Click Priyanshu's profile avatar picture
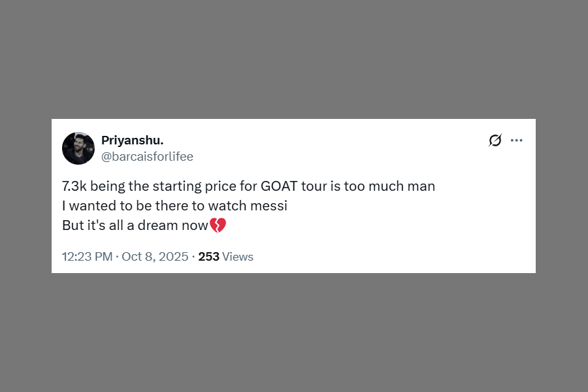The height and width of the screenshot is (392, 588). pos(78,148)
